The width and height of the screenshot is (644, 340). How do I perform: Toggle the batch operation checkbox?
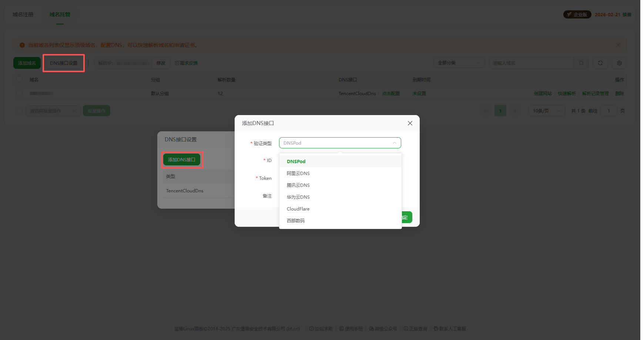[x=19, y=111]
